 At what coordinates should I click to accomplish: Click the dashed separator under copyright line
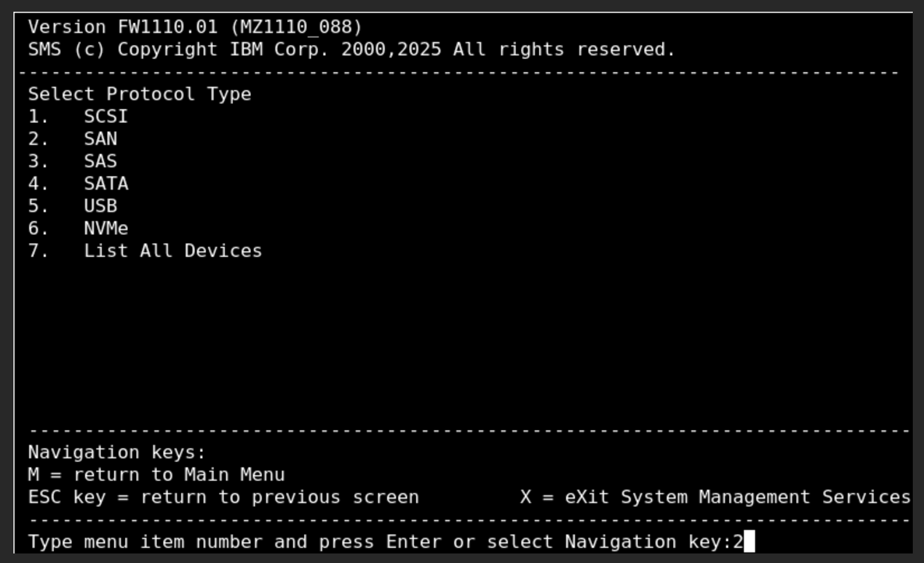(x=459, y=72)
